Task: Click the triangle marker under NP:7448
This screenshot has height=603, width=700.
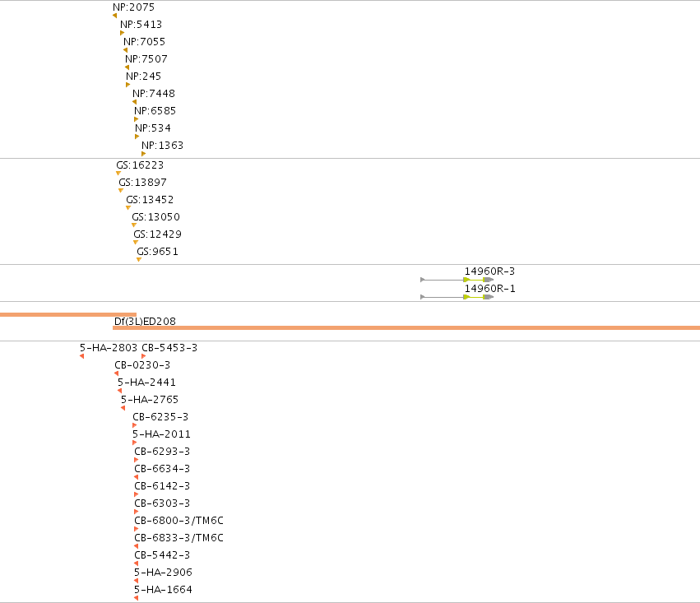Action: [x=134, y=102]
